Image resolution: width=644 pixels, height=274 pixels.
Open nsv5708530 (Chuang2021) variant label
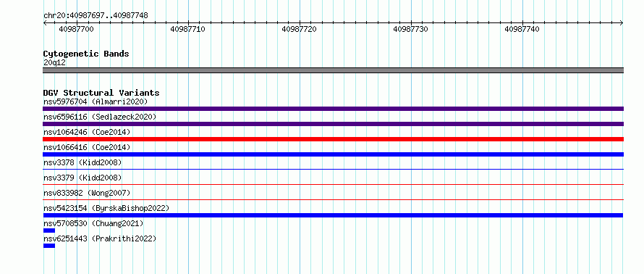pyautogui.click(x=93, y=223)
